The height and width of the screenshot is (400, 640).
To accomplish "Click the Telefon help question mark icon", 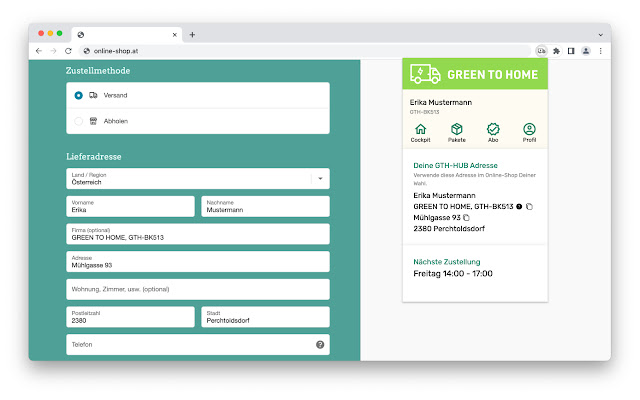I will 320,344.
